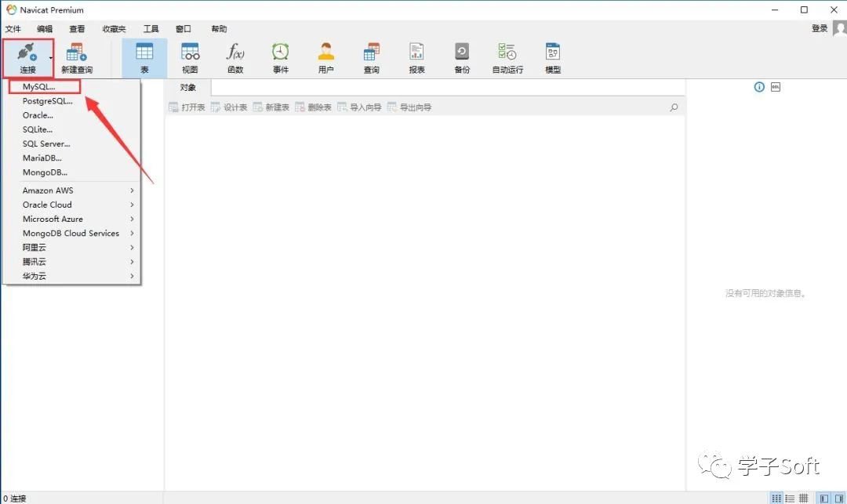
Task: Click the 用户 (User) toolbar icon
Action: [x=325, y=58]
